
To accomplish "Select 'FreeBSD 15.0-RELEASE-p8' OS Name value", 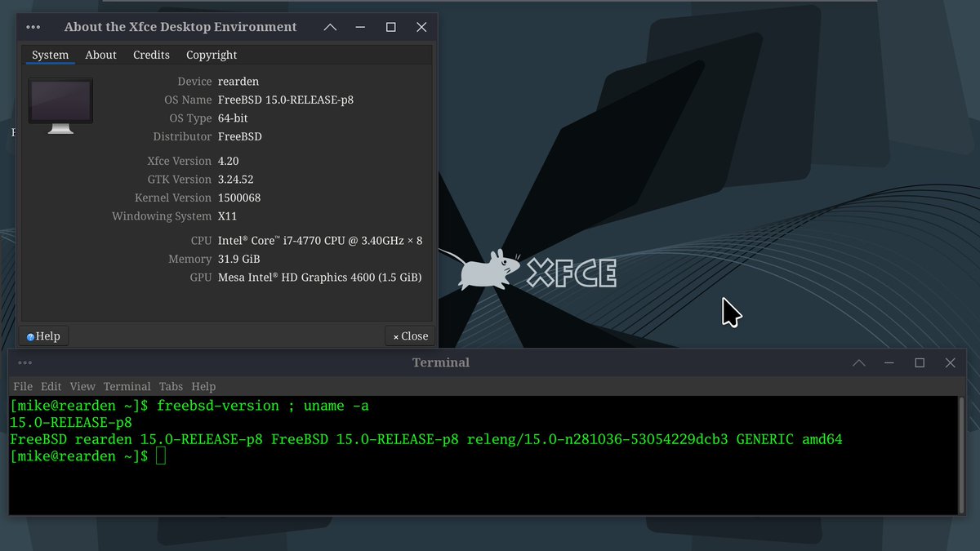I will [286, 100].
